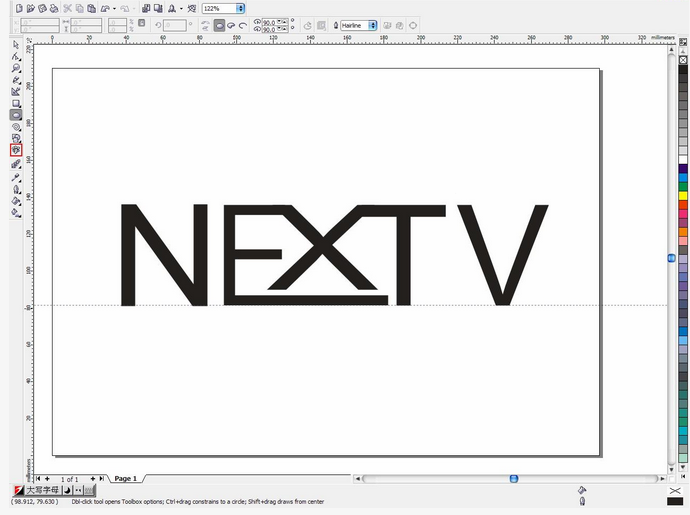Click the Save icon in the toolbar
This screenshot has height=515, width=690.
42,8
